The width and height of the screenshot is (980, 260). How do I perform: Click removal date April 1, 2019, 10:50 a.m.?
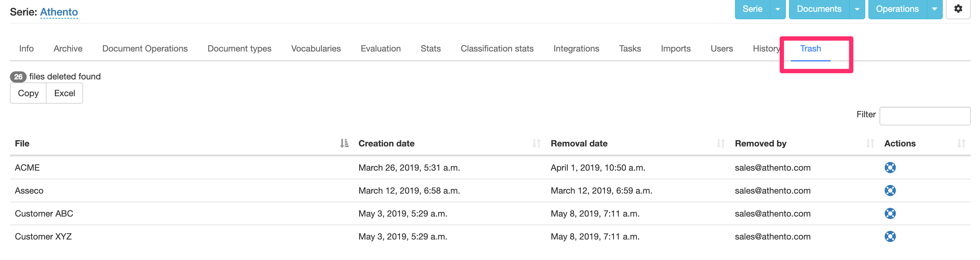(598, 168)
